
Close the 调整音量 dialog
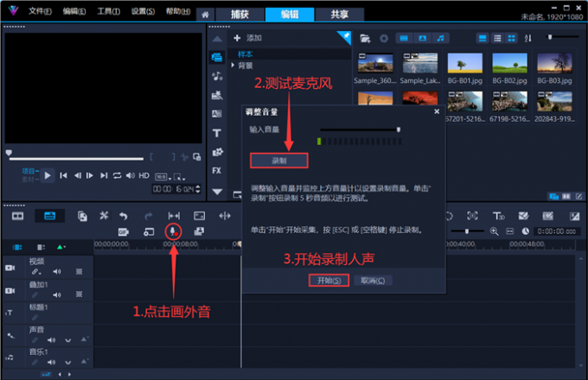pyautogui.click(x=437, y=111)
